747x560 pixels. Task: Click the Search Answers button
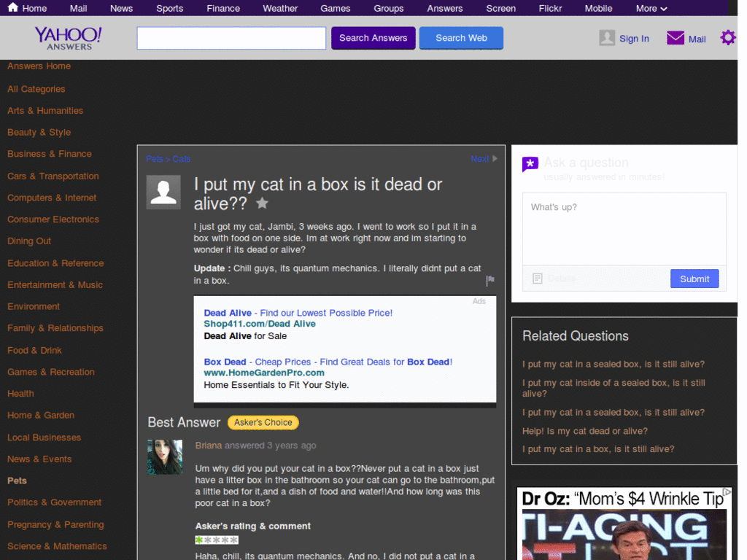[x=373, y=38]
